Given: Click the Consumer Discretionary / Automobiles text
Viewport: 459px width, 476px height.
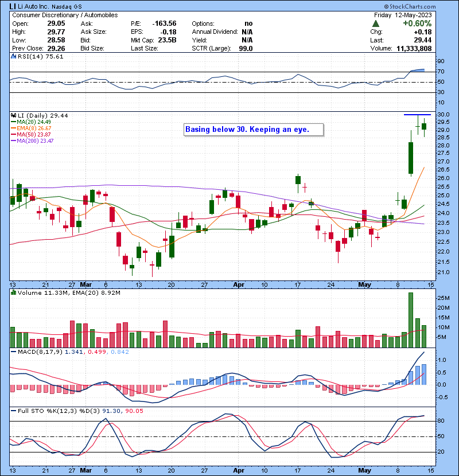Looking at the screenshot, I should coord(65,15).
